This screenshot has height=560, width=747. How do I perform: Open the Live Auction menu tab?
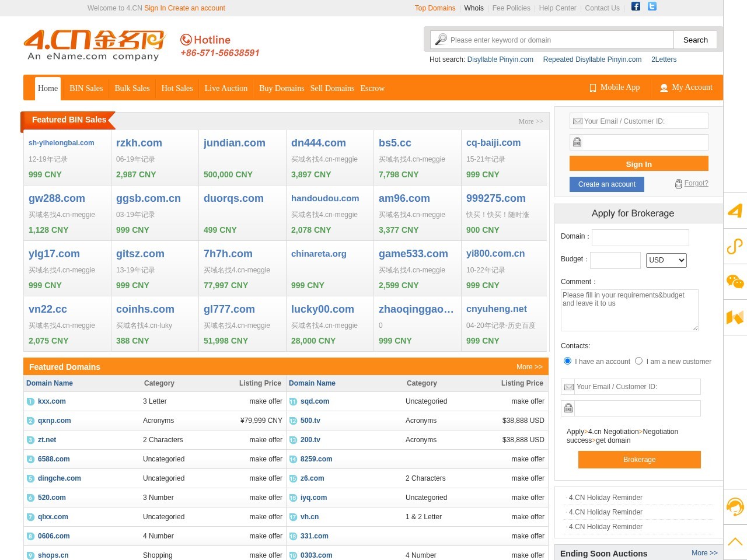pyautogui.click(x=226, y=89)
